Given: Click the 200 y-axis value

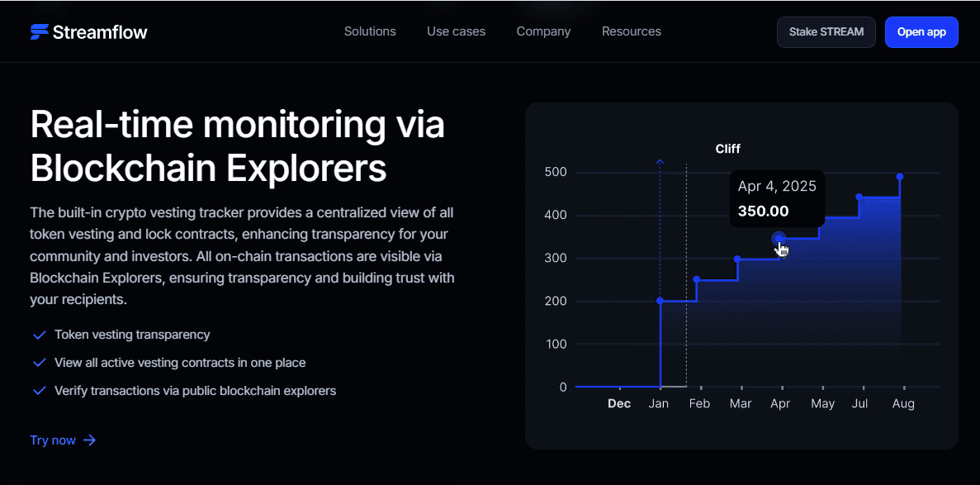Looking at the screenshot, I should pos(555,301).
